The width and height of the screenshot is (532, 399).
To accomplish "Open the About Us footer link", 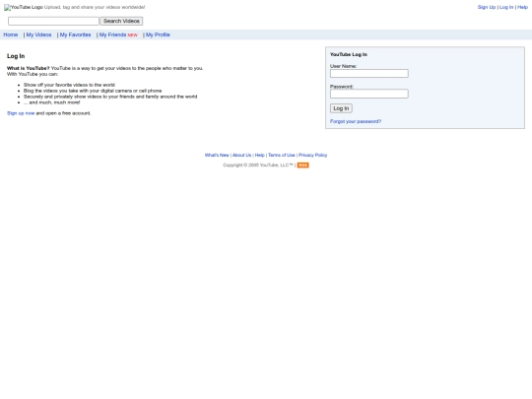I will (242, 155).
